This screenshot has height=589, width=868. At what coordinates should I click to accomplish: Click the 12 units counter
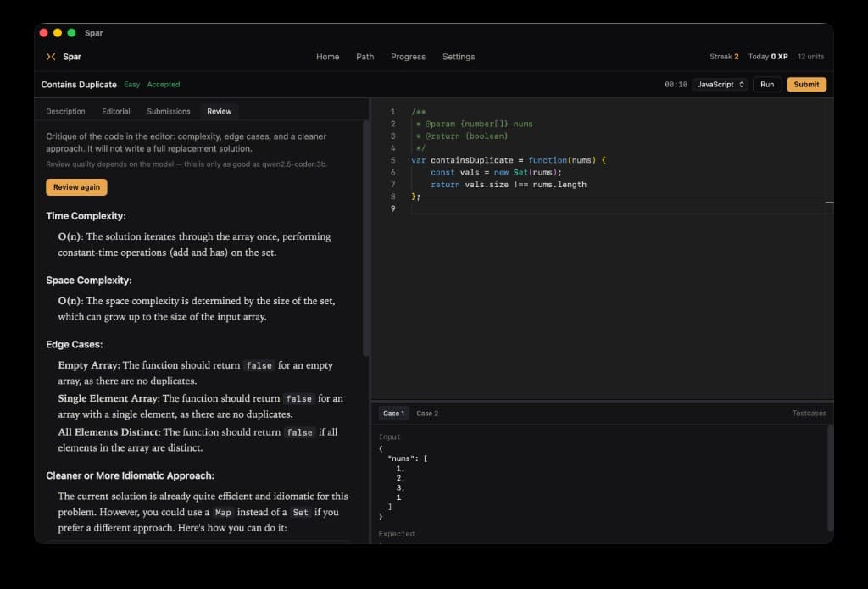tap(810, 57)
